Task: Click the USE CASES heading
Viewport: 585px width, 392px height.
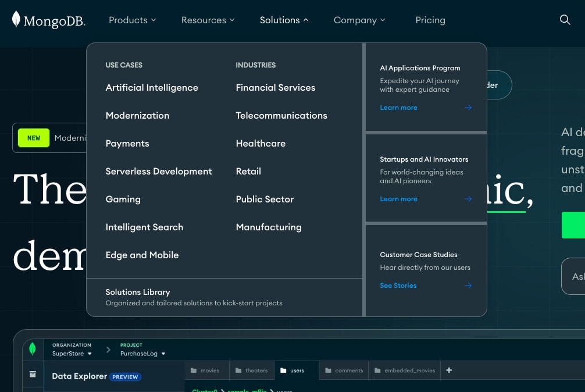Action: 124,65
